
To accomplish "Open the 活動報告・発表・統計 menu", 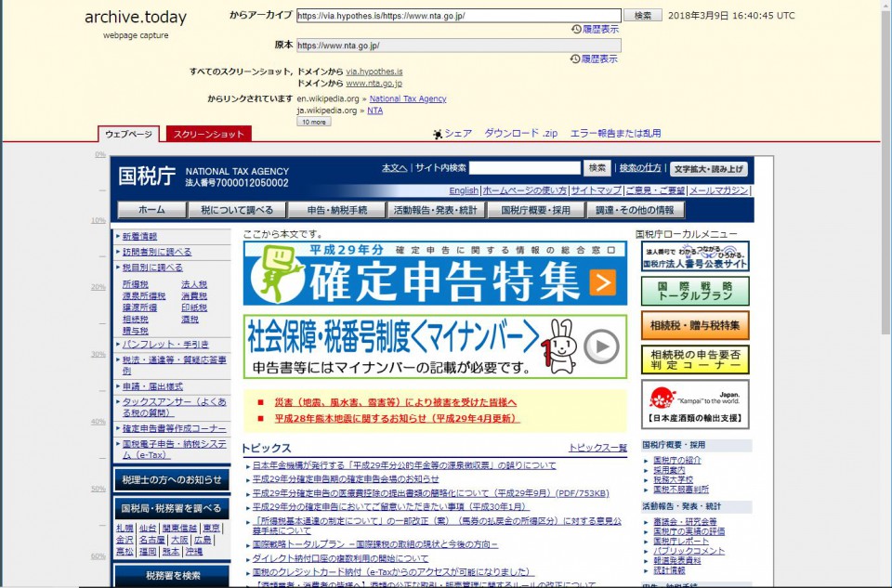I will tap(435, 210).
